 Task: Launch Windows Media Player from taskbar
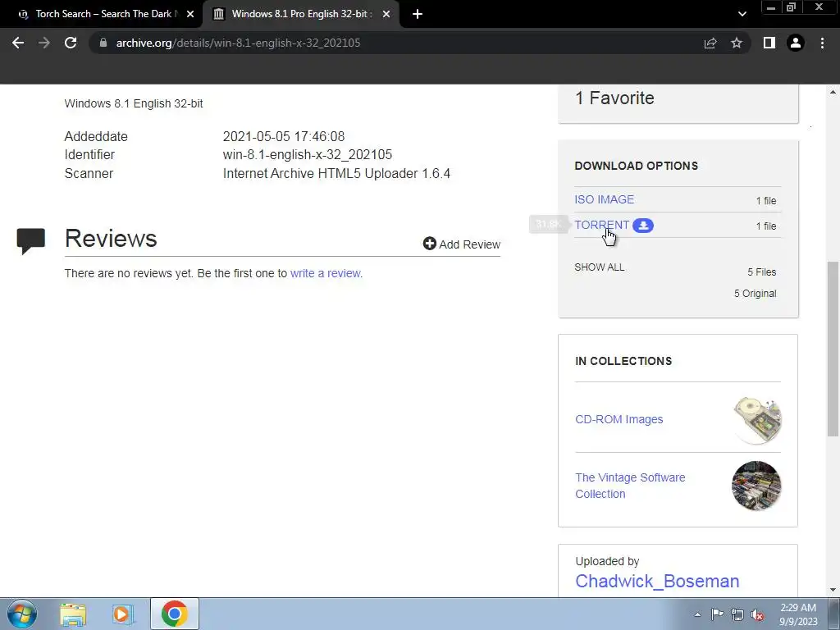[123, 614]
